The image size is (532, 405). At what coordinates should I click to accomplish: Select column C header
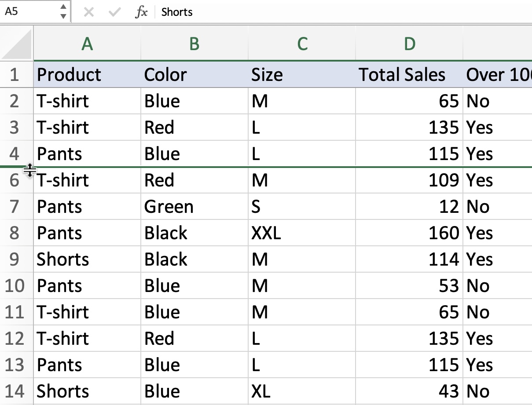(302, 44)
